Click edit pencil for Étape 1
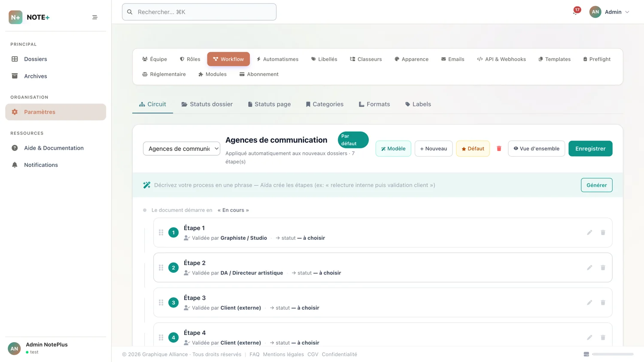Image resolution: width=644 pixels, height=362 pixels. (589, 232)
